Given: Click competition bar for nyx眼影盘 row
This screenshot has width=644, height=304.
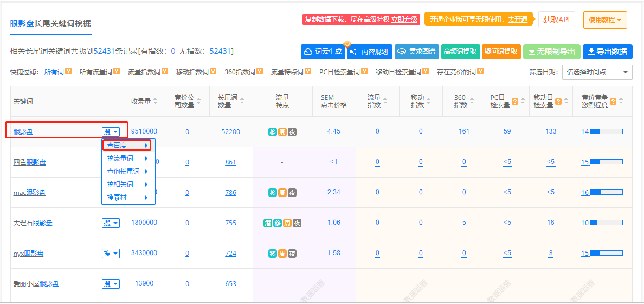Looking at the screenshot, I should (606, 254).
